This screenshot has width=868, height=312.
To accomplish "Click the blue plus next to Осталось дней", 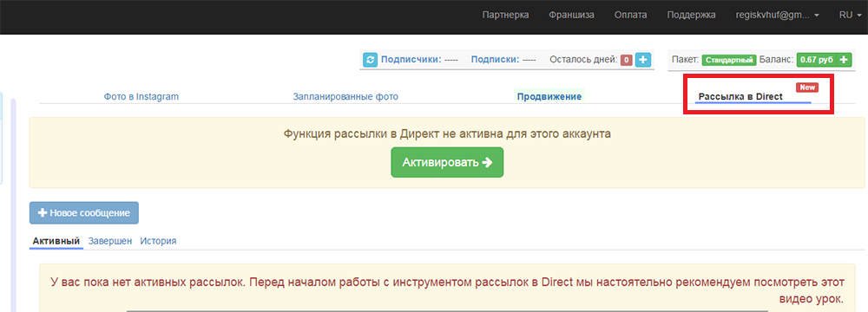I will [x=642, y=60].
